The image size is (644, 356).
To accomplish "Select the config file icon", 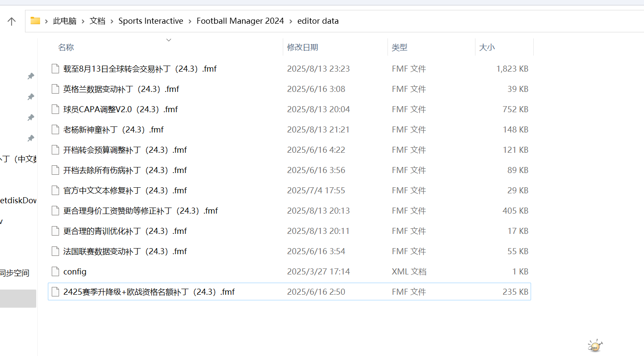I will (55, 271).
